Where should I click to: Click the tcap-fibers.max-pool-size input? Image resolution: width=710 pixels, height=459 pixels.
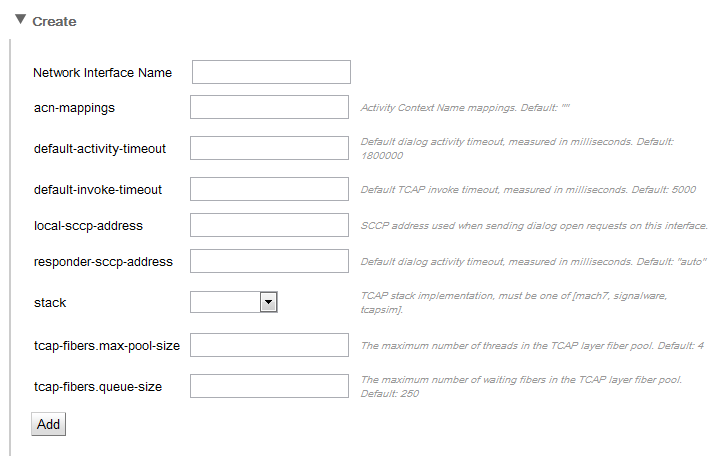pos(269,346)
